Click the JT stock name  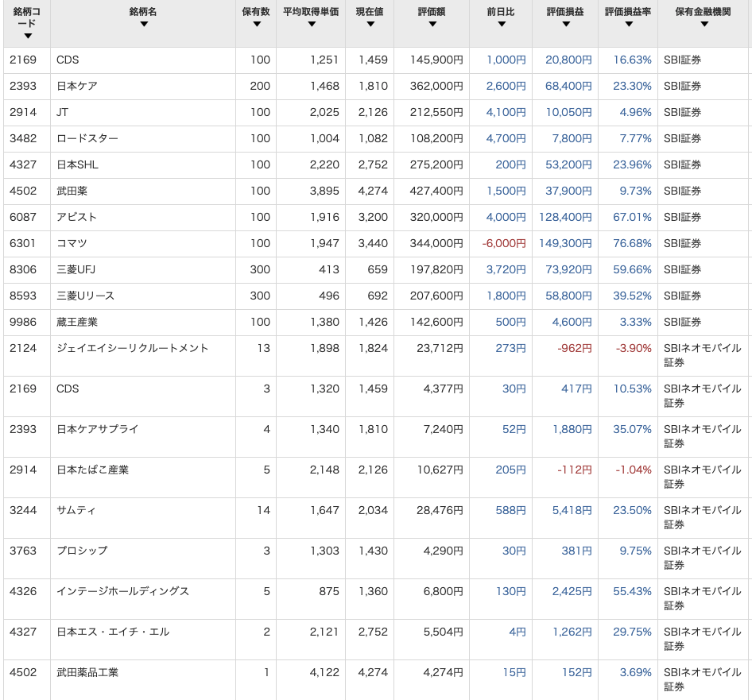[x=62, y=112]
